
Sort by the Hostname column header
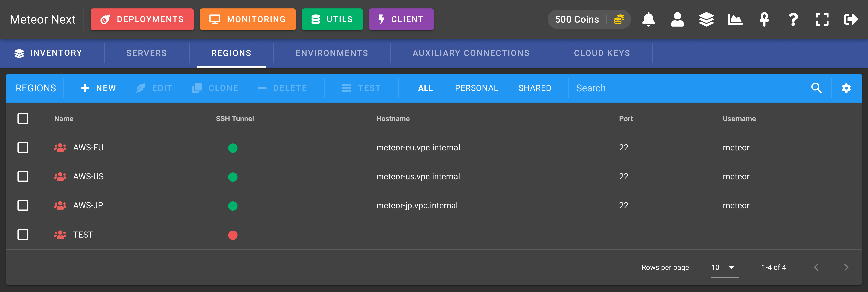(393, 119)
